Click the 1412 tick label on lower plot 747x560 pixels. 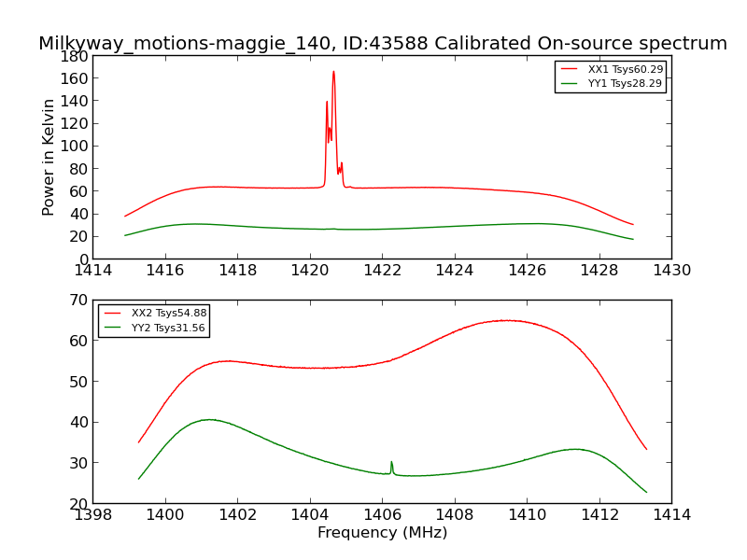tap(599, 515)
